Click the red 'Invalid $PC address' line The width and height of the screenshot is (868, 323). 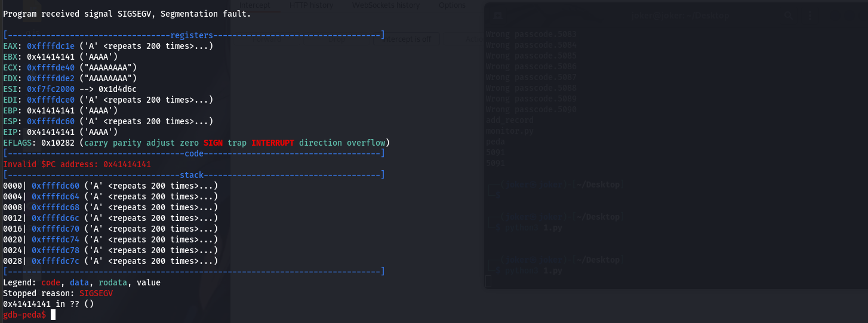77,164
